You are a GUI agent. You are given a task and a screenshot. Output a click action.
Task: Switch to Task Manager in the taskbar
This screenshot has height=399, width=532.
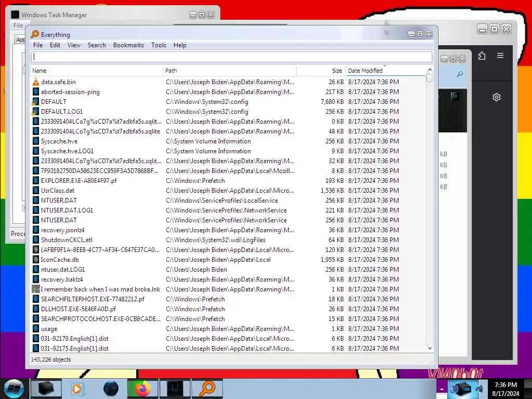tap(175, 389)
